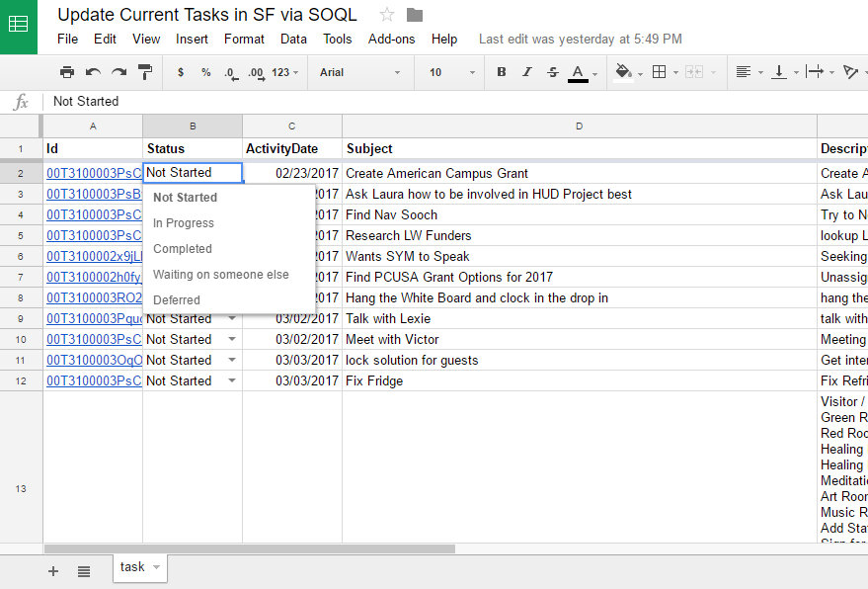The height and width of the screenshot is (589, 868).
Task: Open the task sheet tab menu arrow
Action: point(157,567)
